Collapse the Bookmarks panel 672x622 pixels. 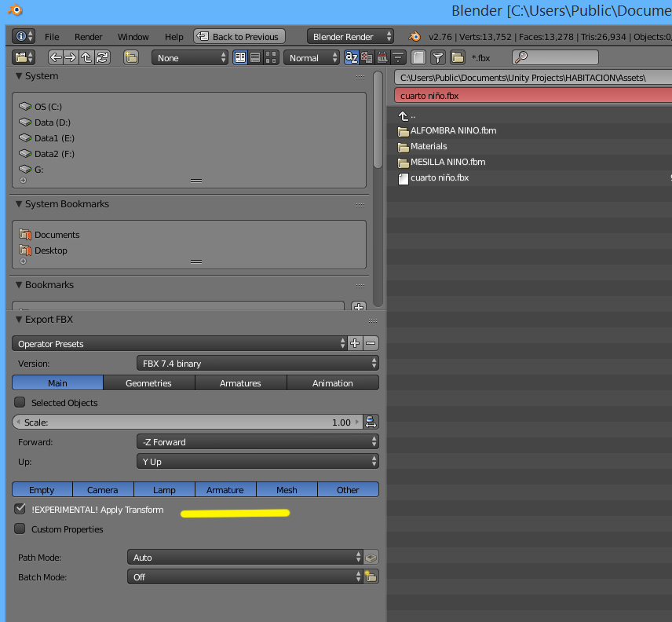[18, 284]
